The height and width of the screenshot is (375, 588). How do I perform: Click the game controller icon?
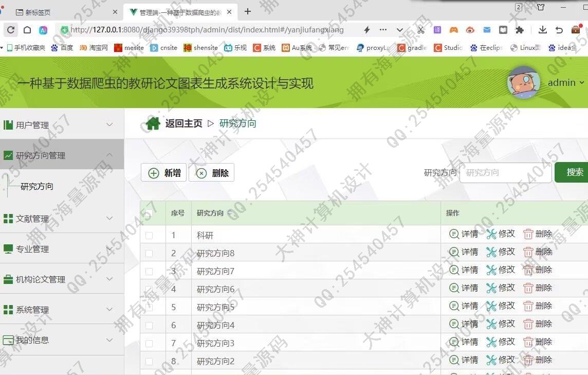point(454,30)
